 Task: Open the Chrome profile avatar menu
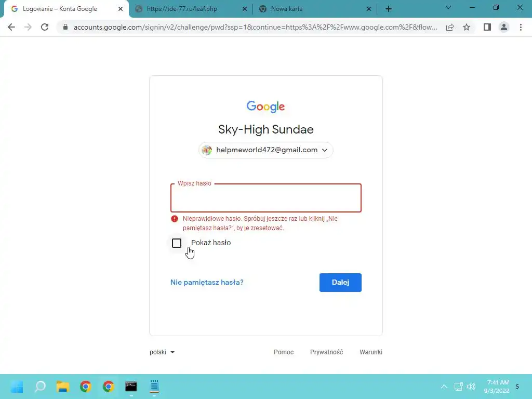coord(504,27)
